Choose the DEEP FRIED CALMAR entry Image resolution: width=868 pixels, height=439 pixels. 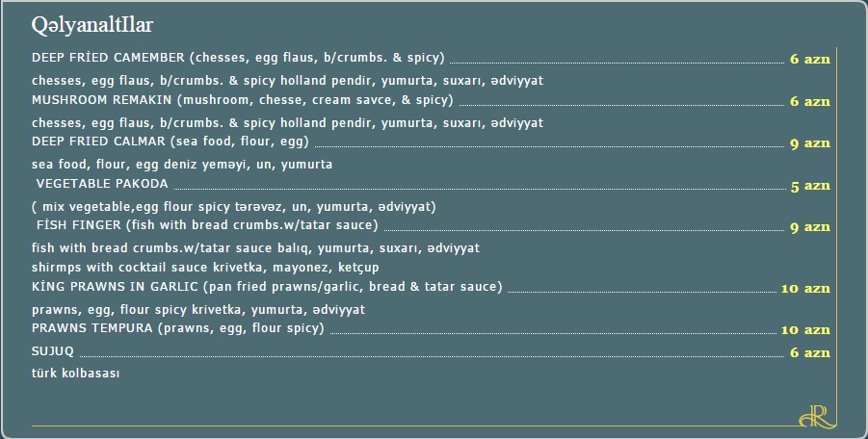(x=170, y=142)
